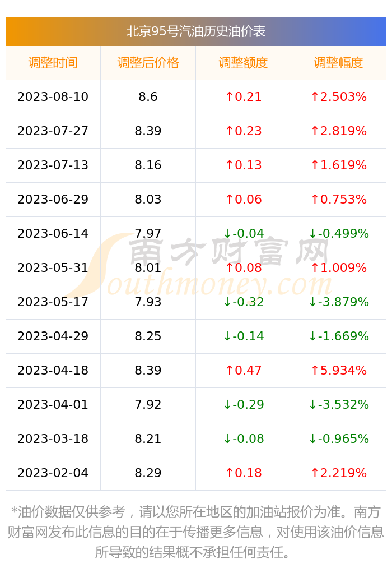Click the date 2023-05-17

[53, 302]
